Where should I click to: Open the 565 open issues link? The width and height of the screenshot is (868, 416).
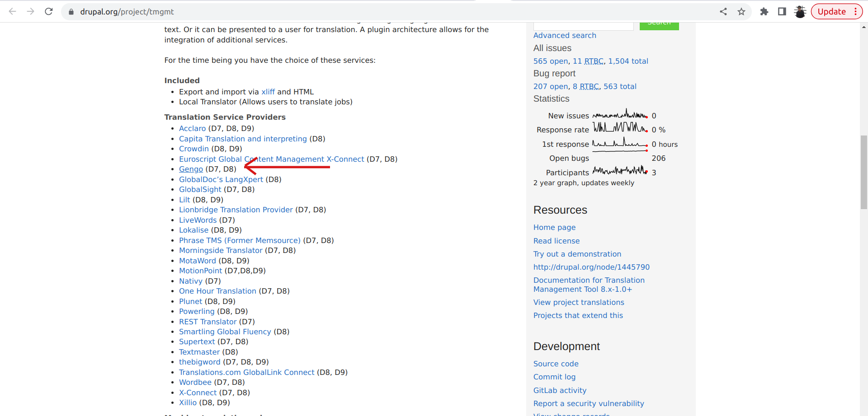pyautogui.click(x=551, y=61)
